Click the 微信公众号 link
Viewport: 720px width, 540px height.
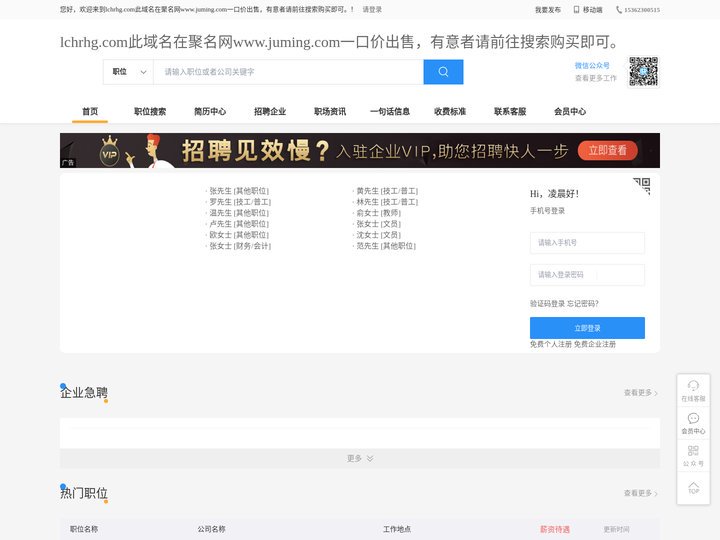(x=592, y=65)
